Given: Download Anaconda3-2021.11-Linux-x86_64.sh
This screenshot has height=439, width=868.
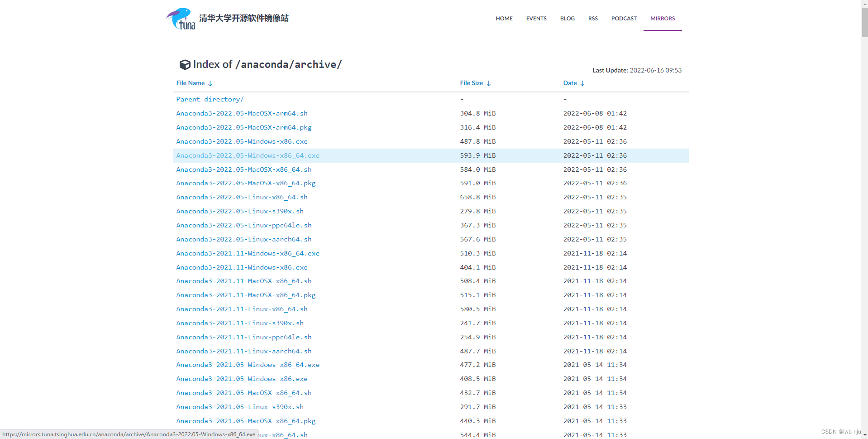Looking at the screenshot, I should coord(242,309).
